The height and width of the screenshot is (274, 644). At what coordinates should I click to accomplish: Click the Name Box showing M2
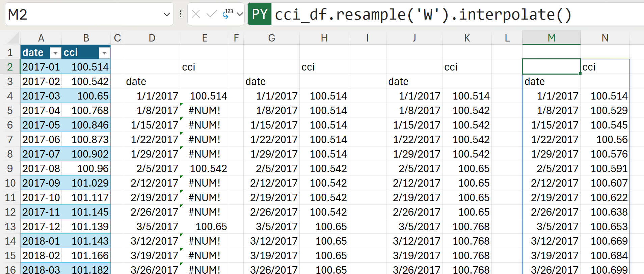click(x=84, y=15)
